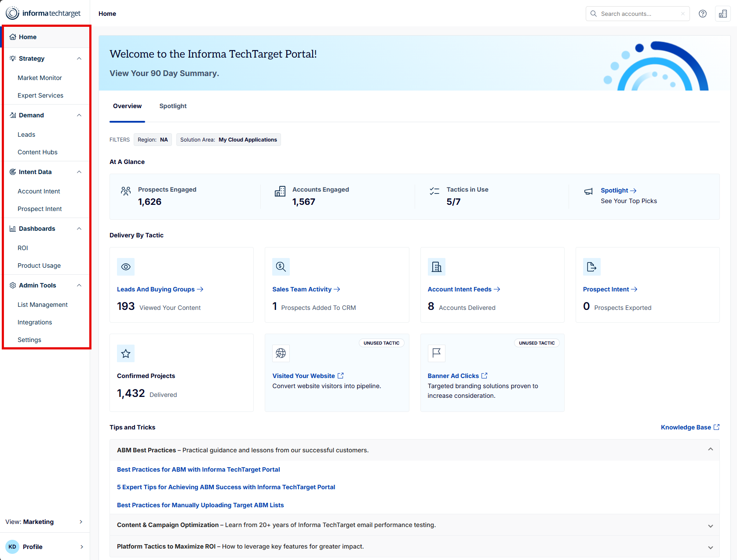Open the Knowledge Base link
This screenshot has width=737, height=560.
[690, 427]
